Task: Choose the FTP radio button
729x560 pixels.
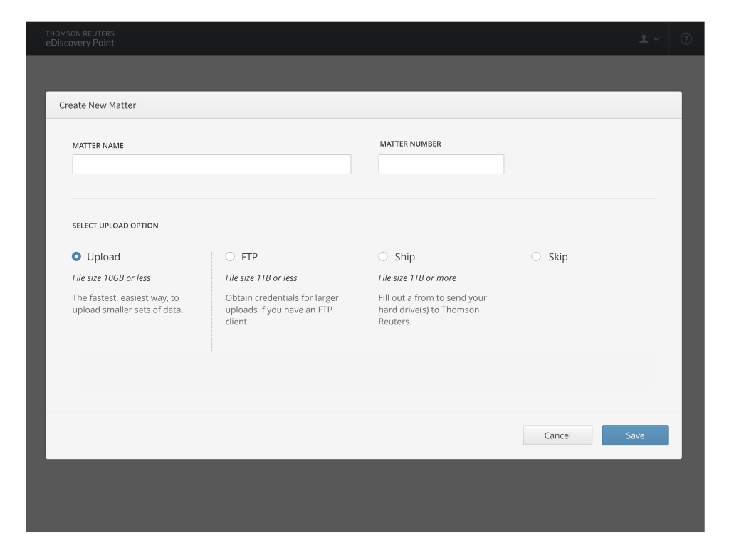Action: point(230,257)
